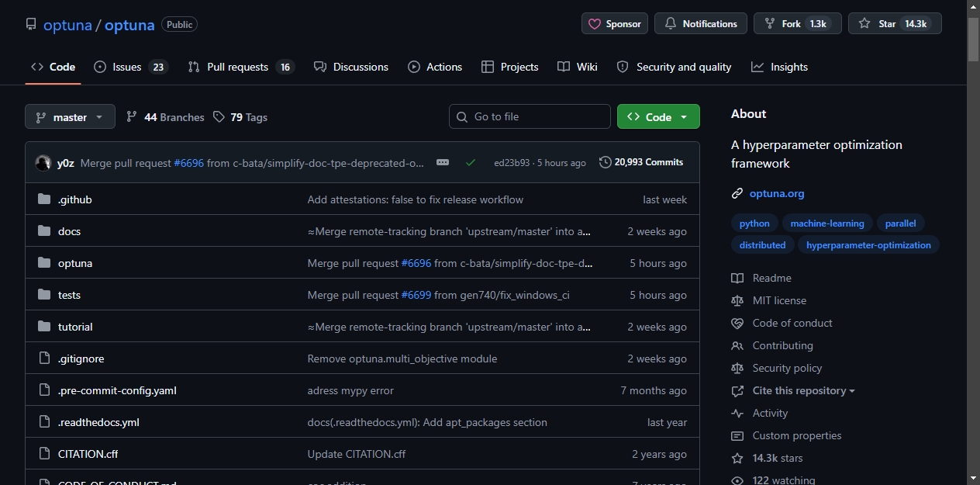Screen dimensions: 980x485
Task: Click the y0z avatar image
Action: coord(43,163)
